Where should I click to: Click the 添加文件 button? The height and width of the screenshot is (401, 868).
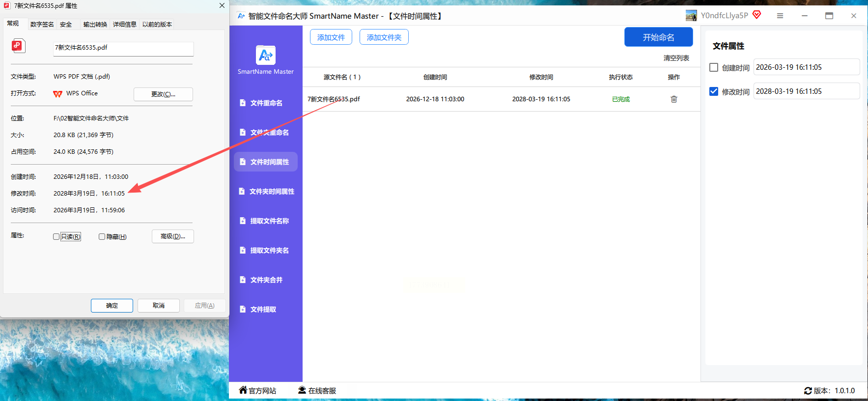point(331,37)
